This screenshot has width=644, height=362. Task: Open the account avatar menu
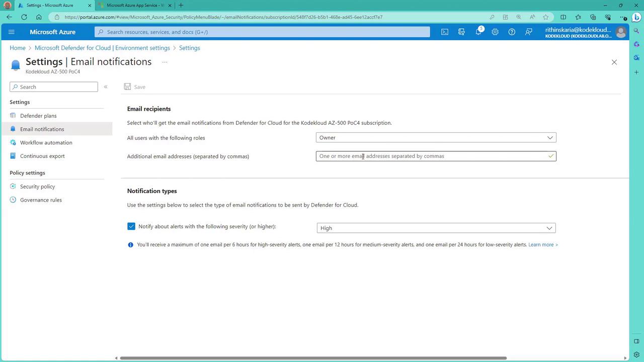[621, 32]
